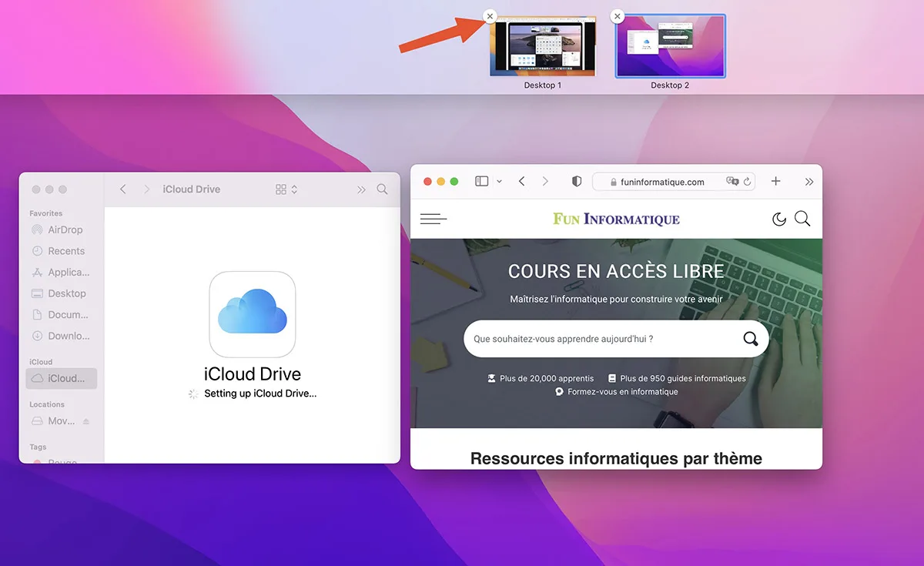Close Desktop 2 in Mission Control
924x566 pixels.
tap(617, 16)
